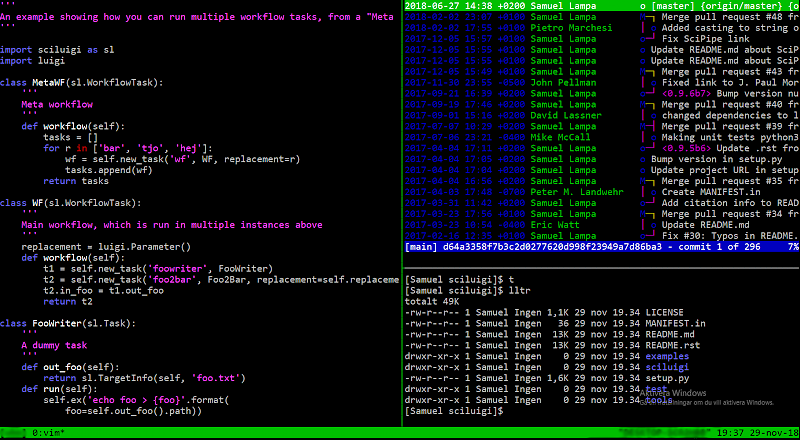Click the 'totalt 49K' output line

[432, 302]
